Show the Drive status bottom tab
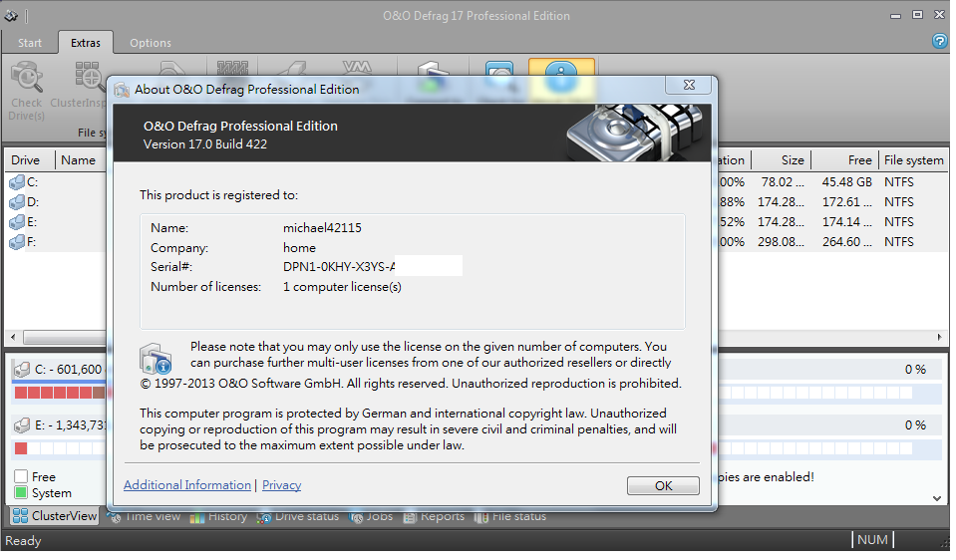This screenshot has height=560, width=956. [x=297, y=517]
